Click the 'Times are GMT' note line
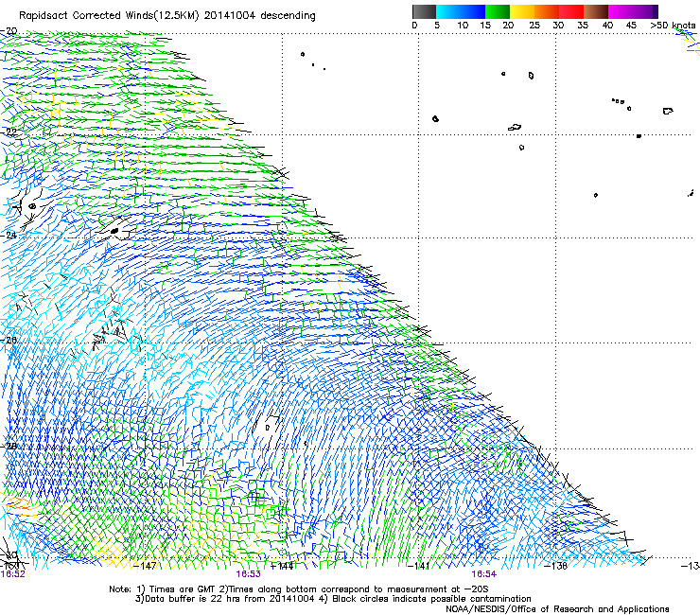700x615 pixels. 299,589
